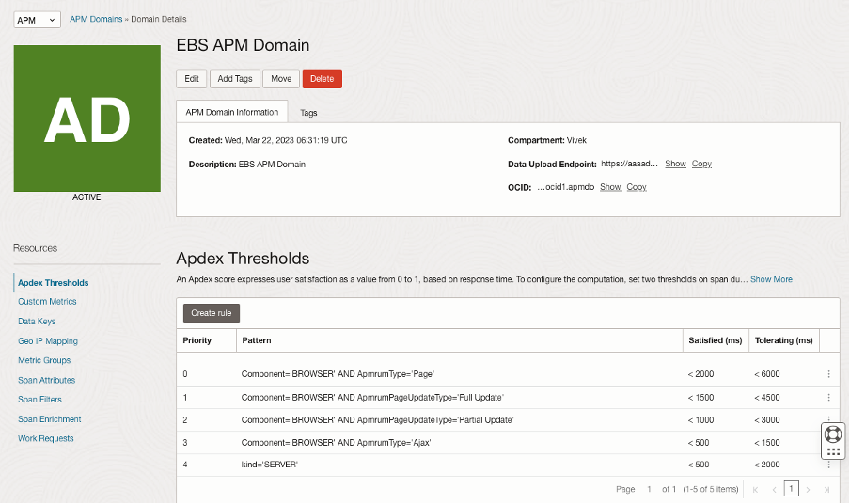
Task: Open actions menu for priority 0 rule
Action: coord(828,374)
